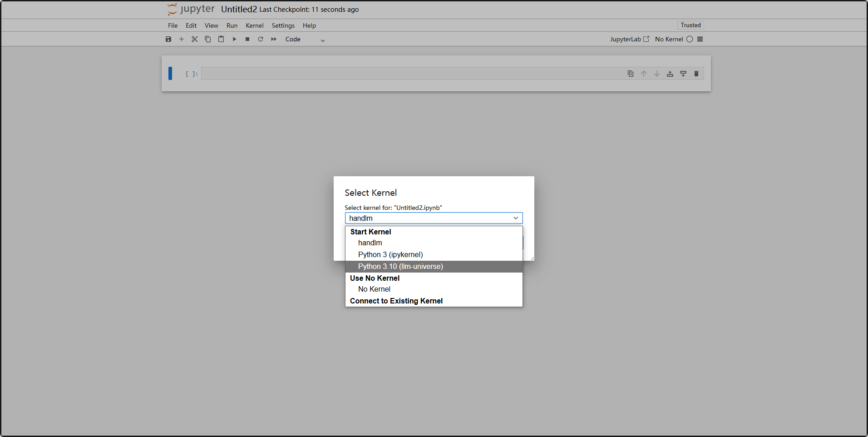Click the kernel selection combo box showing handlm

point(434,218)
